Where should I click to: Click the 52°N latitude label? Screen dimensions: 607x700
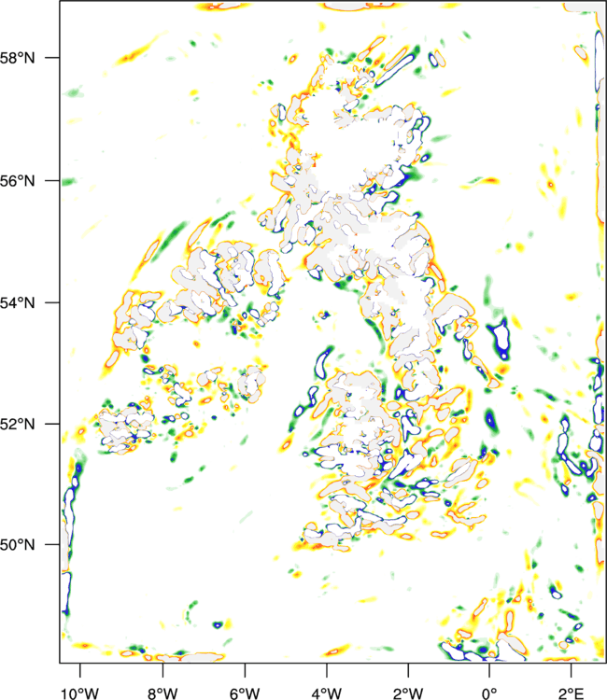[x=18, y=424]
